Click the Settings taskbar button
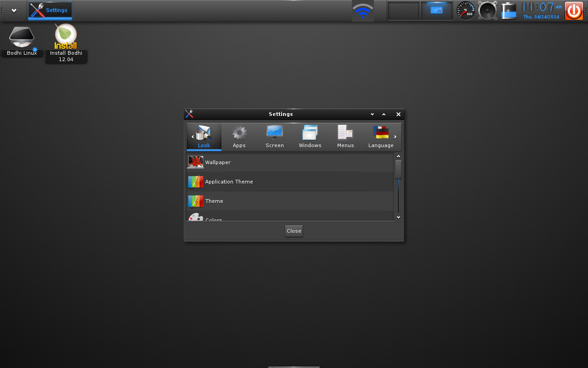This screenshot has height=368, width=588. pos(50,10)
